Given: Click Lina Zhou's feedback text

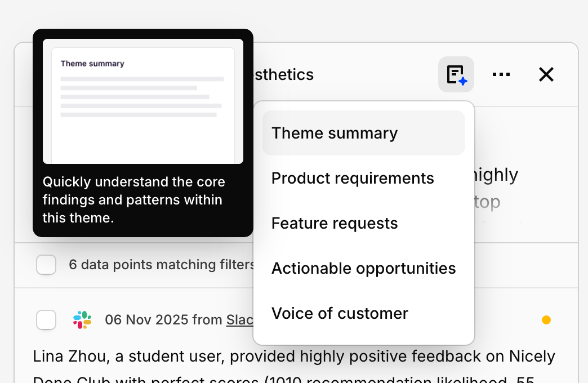Looking at the screenshot, I should coord(294,357).
